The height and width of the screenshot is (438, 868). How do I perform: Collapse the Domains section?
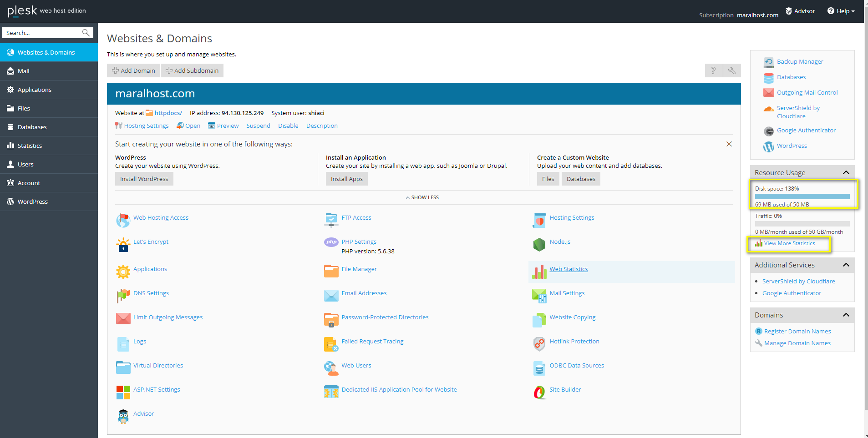pos(846,315)
